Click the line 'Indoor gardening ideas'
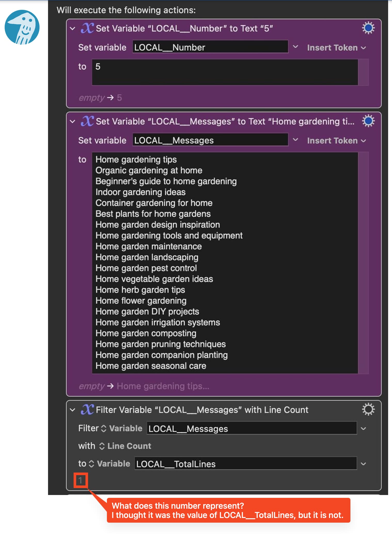 [140, 192]
